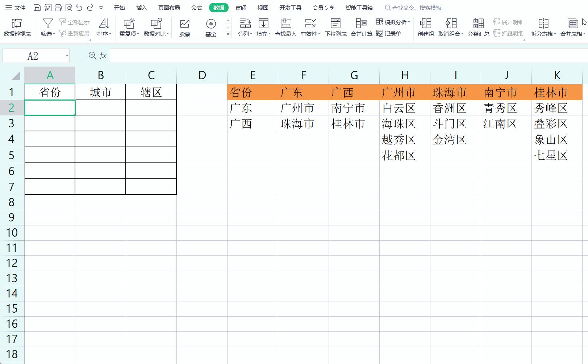Open the 文件 file menu
Image resolution: width=588 pixels, height=364 pixels.
16,8
